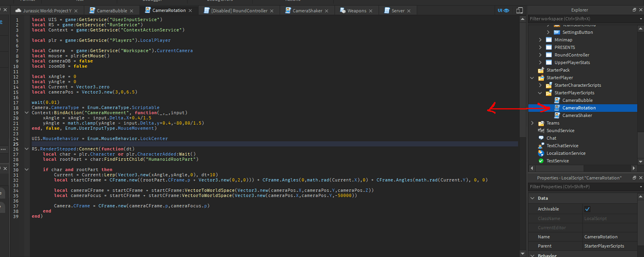Click the Chat bubble icon in Explorer
644x257 pixels.
[x=541, y=138]
